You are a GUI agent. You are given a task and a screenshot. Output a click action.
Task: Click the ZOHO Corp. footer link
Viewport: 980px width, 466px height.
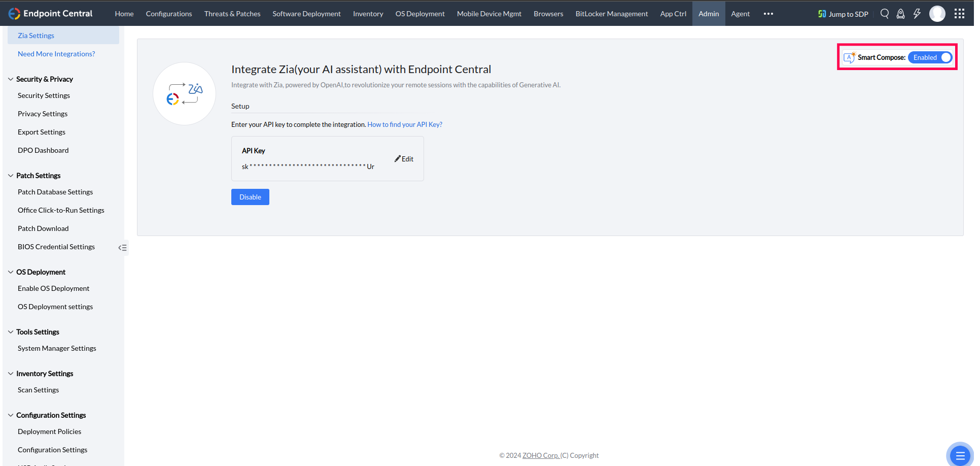click(x=541, y=455)
